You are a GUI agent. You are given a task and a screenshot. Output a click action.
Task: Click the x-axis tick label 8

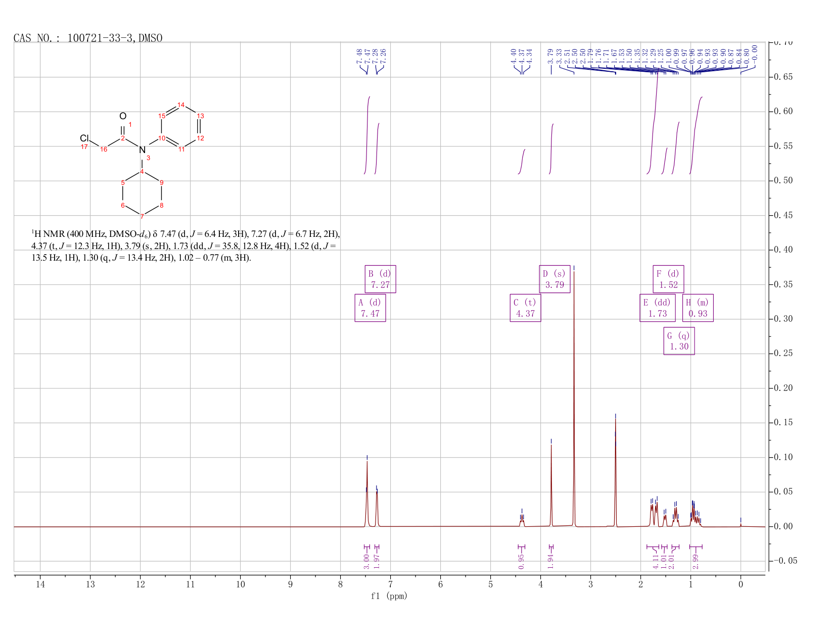pos(340,584)
